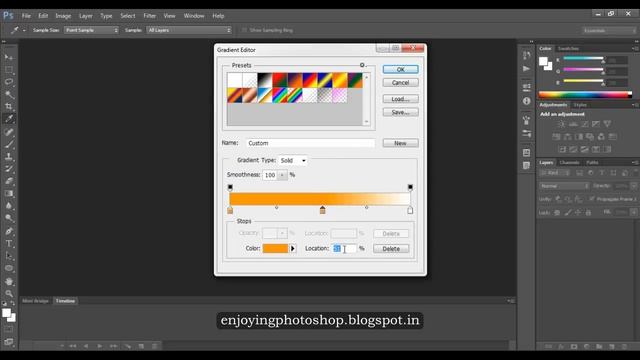Select the Eraser tool

[9, 181]
